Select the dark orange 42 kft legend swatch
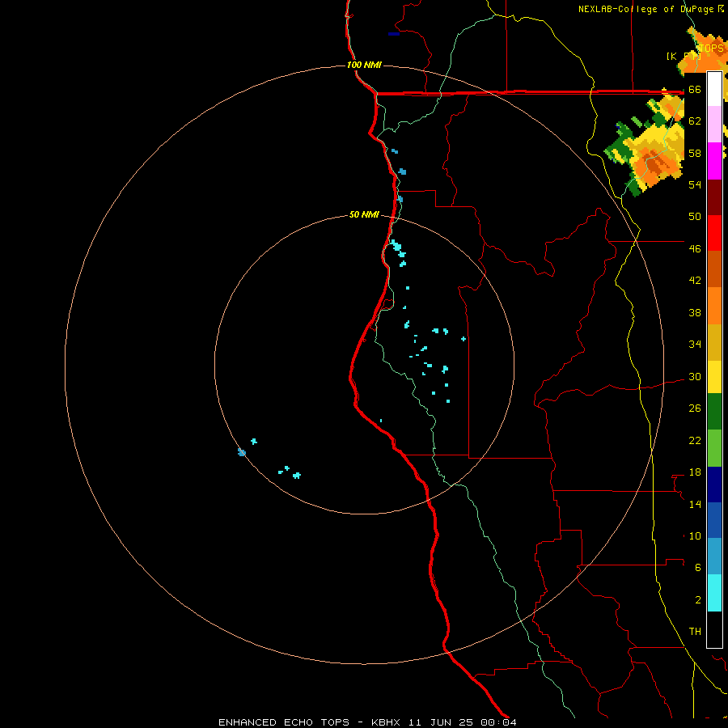 click(x=714, y=269)
